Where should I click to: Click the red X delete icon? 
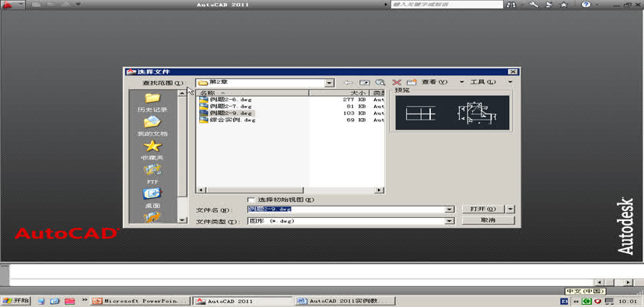(396, 82)
